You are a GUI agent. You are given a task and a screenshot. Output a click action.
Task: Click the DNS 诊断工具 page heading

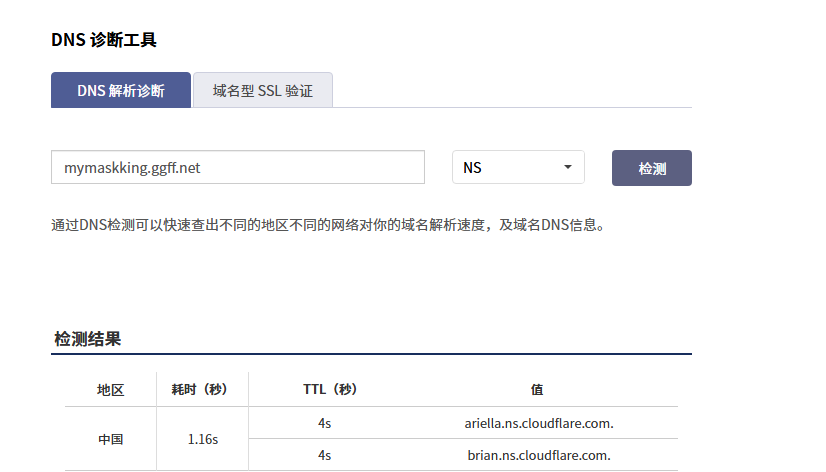tap(104, 40)
